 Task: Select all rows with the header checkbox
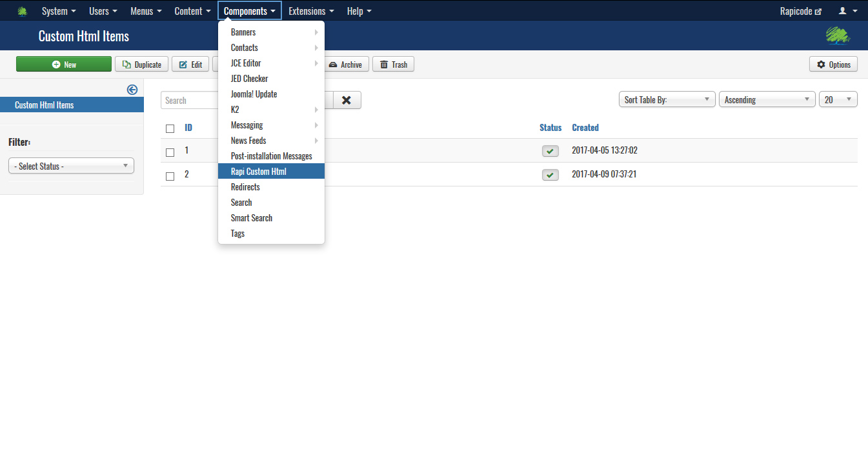tap(170, 128)
